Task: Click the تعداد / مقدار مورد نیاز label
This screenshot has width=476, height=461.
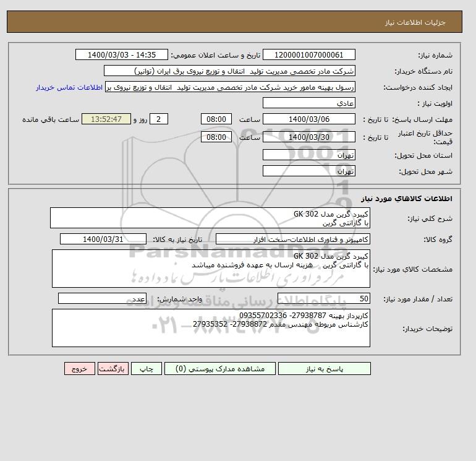Action: point(418,299)
